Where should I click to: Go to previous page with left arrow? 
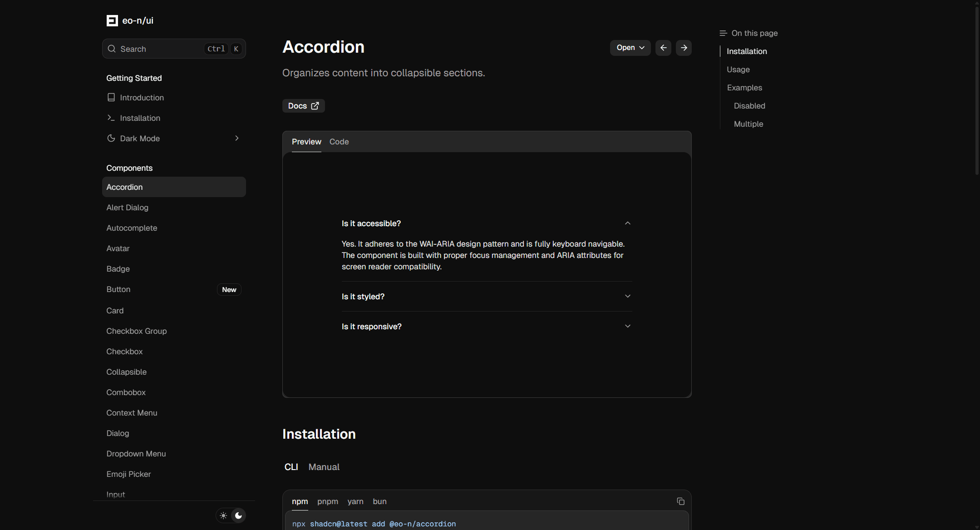663,48
